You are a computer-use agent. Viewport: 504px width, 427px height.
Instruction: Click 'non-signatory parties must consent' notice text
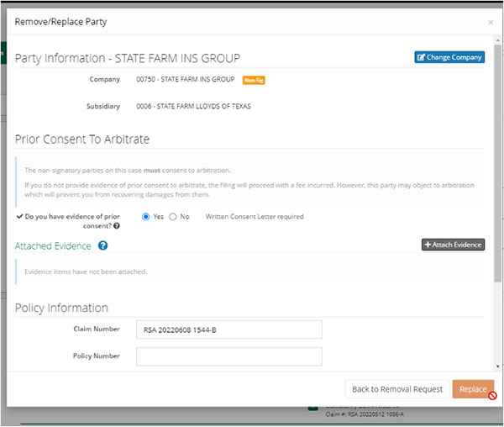click(128, 171)
